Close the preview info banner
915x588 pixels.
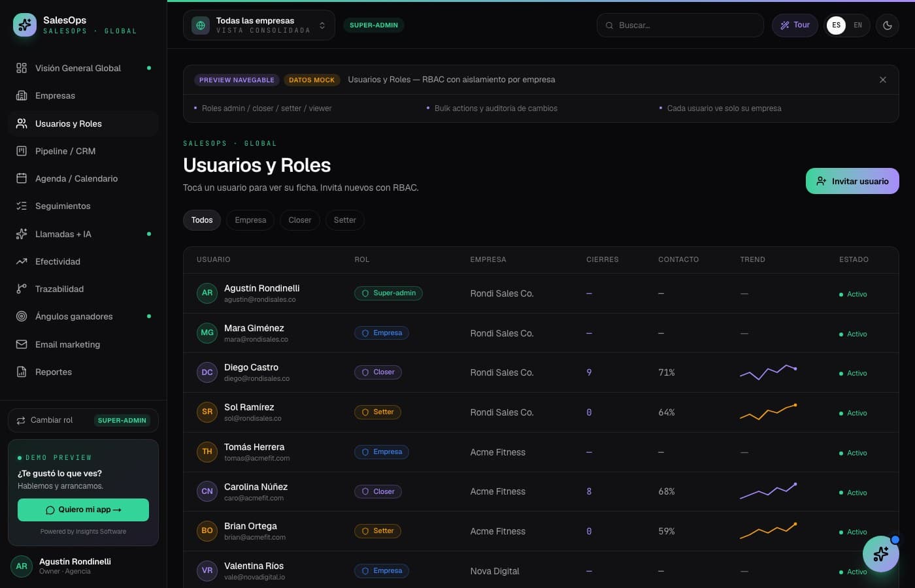(x=883, y=80)
